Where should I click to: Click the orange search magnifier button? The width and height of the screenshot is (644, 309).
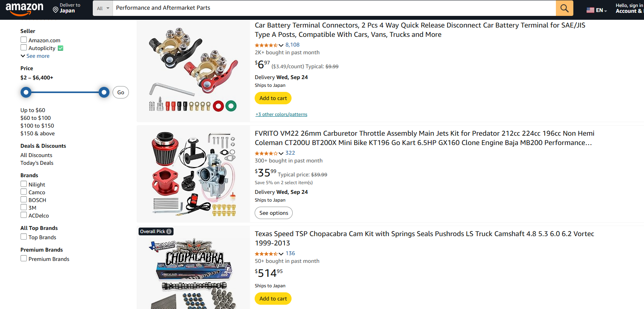pyautogui.click(x=564, y=8)
